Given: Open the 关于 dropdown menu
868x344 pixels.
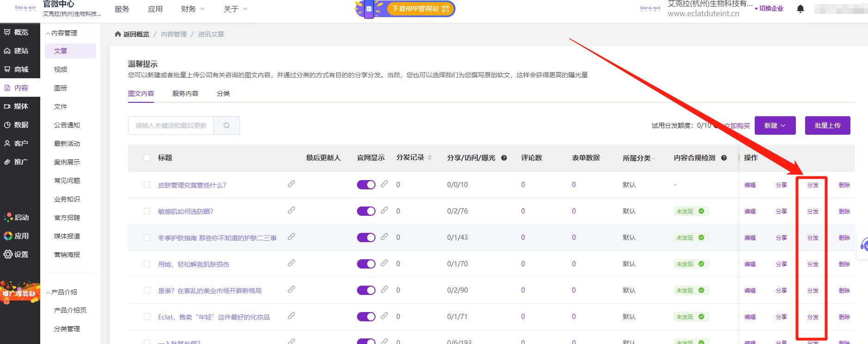Looking at the screenshot, I should (x=235, y=9).
